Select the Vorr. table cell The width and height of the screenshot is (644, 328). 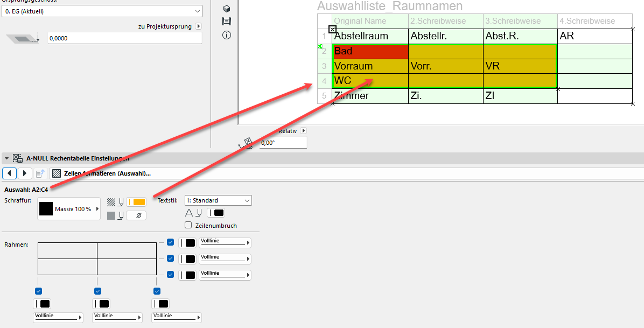tap(446, 66)
